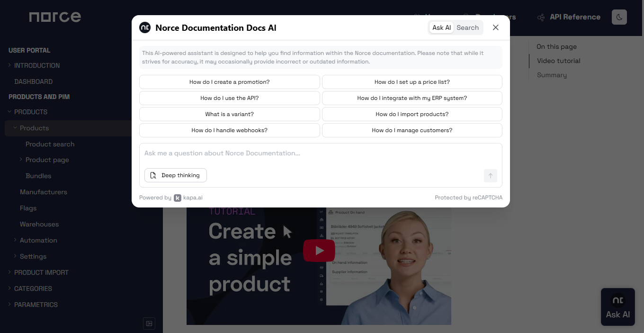Screen dimensions: 644x333
Task: Collapse the sidebar using the bottom collapse icon
Action: (149, 323)
